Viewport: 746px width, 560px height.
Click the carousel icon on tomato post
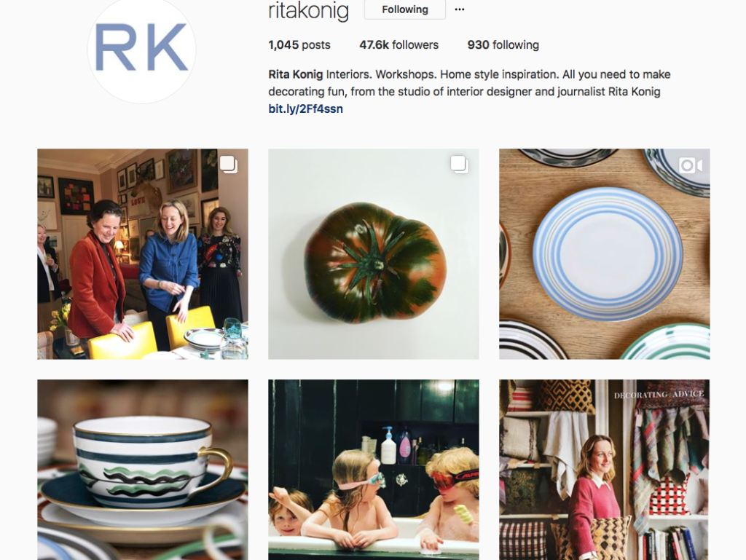[460, 165]
